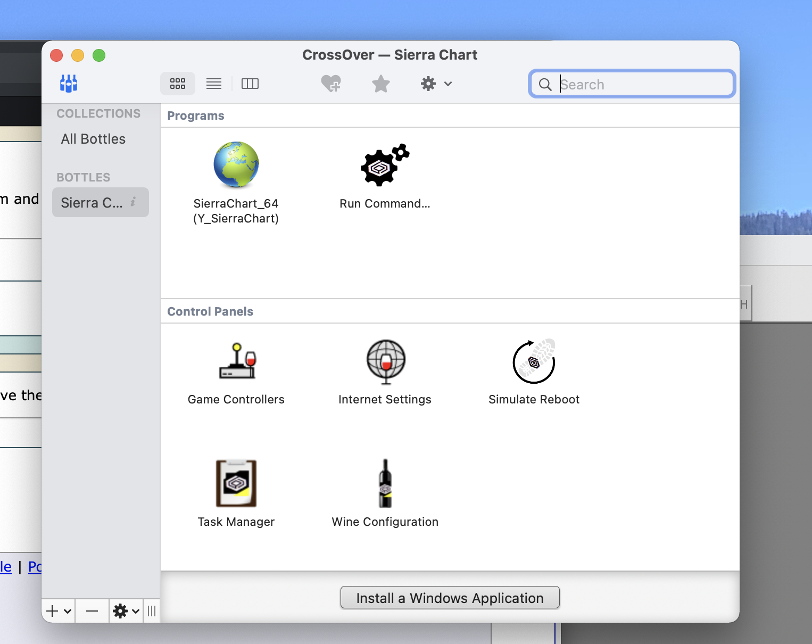
Task: Switch to list view
Action: coord(214,84)
